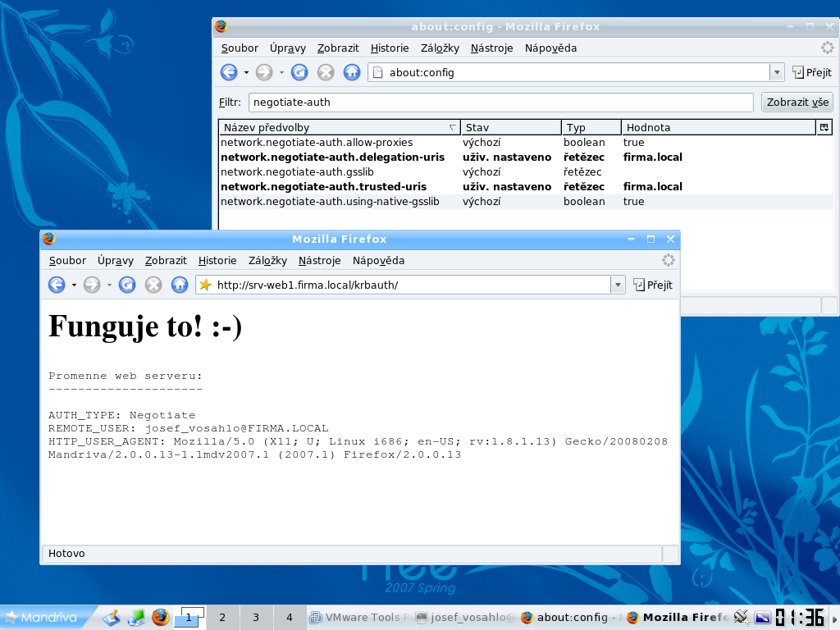Click the show desktop panel icon
Image resolution: width=840 pixels, height=630 pixels.
pyautogui.click(x=112, y=618)
